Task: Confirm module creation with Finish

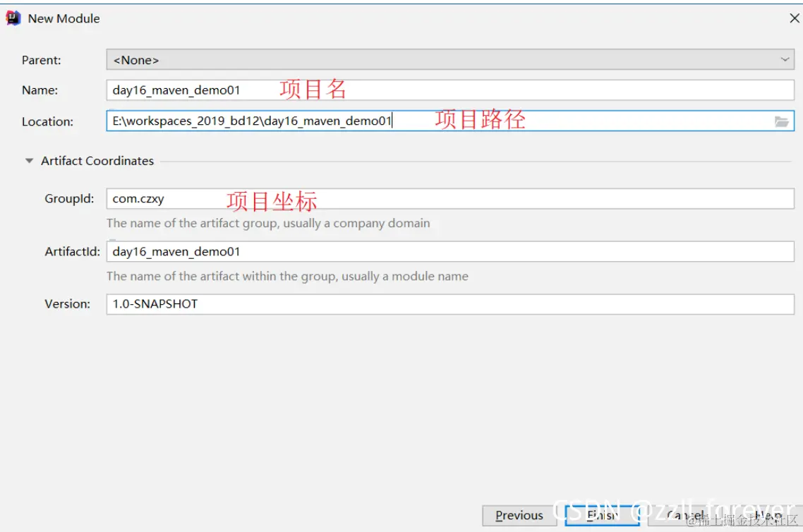Action: coord(603,516)
